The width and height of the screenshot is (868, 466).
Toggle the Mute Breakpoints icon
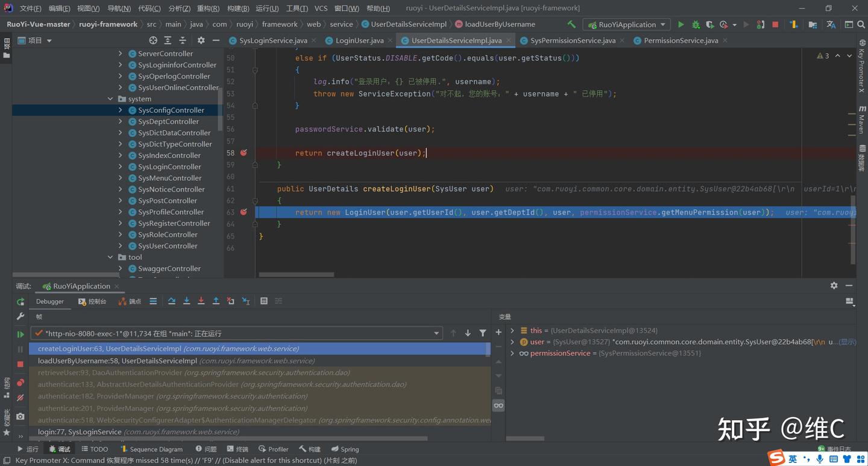20,398
